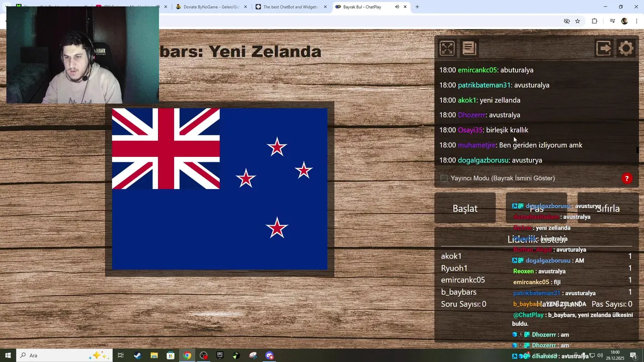This screenshot has width=644, height=362.
Task: Open the notification center icon
Action: [634, 355]
